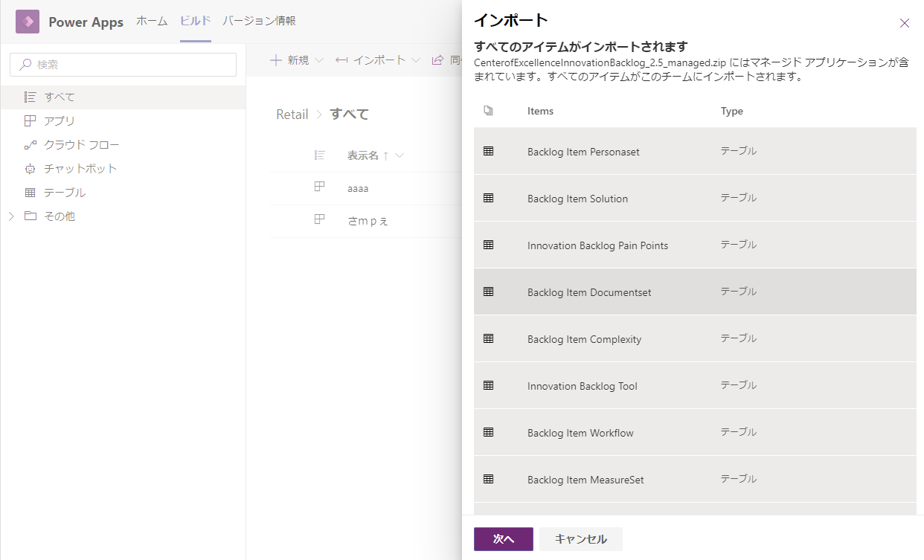Viewport: 924px width, 560px height.
Task: Select すべて in the left sidebar
Action: tap(60, 97)
